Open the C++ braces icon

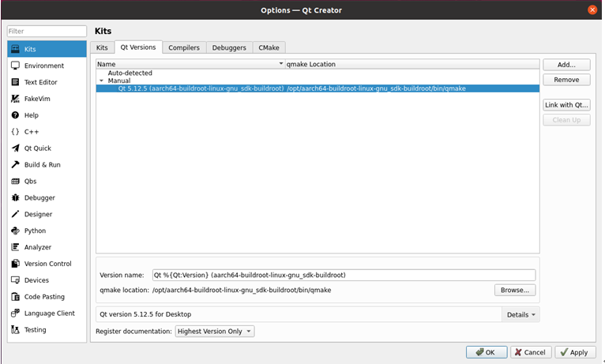tap(16, 132)
